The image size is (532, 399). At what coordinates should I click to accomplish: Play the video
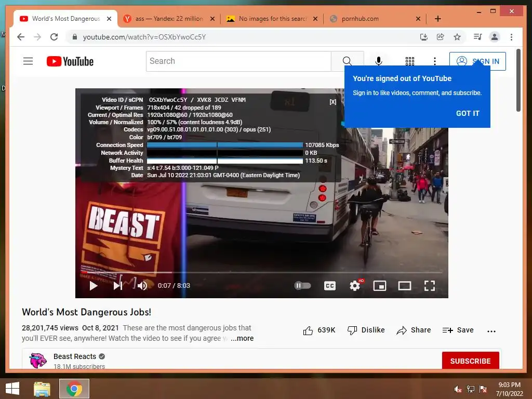click(94, 286)
